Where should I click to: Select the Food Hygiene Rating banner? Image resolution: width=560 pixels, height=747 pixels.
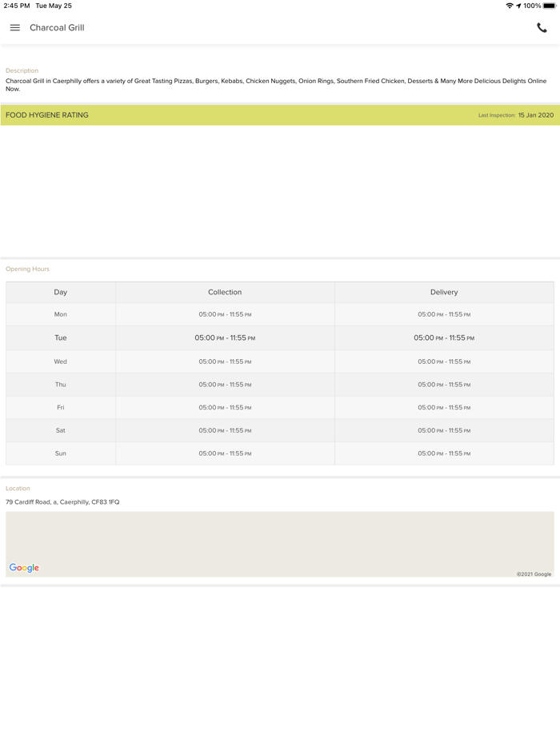(x=280, y=115)
